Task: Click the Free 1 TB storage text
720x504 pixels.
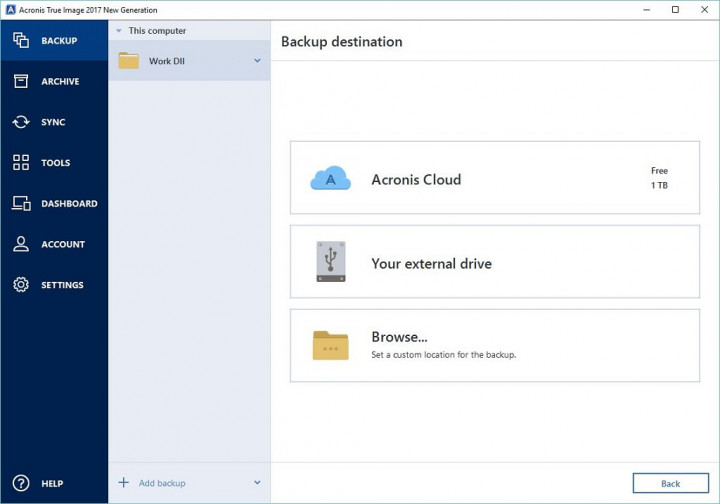Action: [x=659, y=178]
